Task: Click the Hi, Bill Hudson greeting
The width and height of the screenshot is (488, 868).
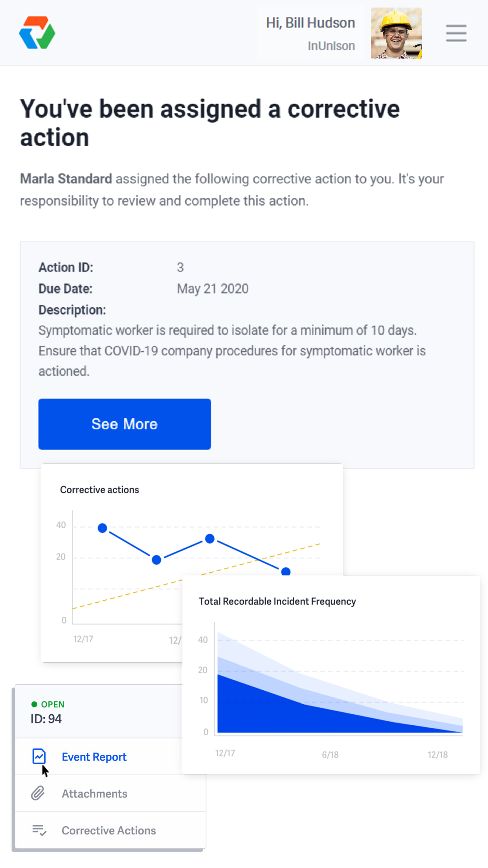Action: pos(310,23)
